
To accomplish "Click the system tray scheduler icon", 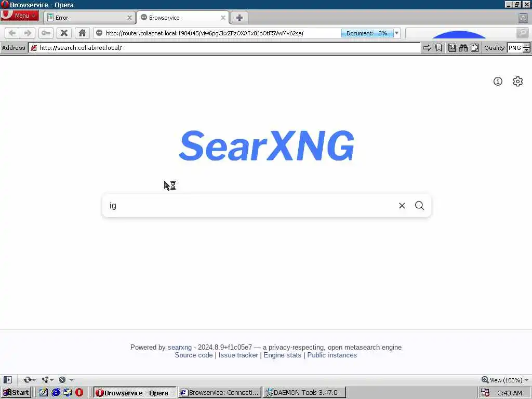I will click(x=485, y=393).
